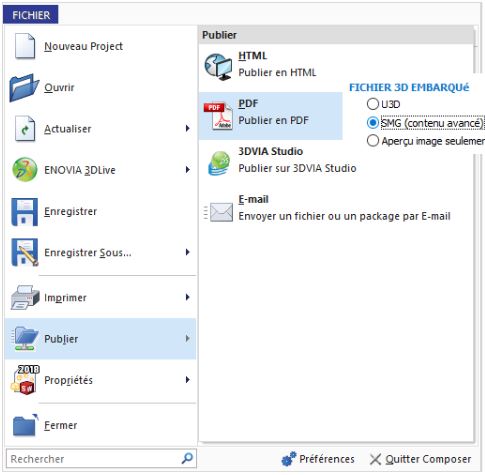
Task: Click the Fermer folder icon
Action: pos(25,425)
